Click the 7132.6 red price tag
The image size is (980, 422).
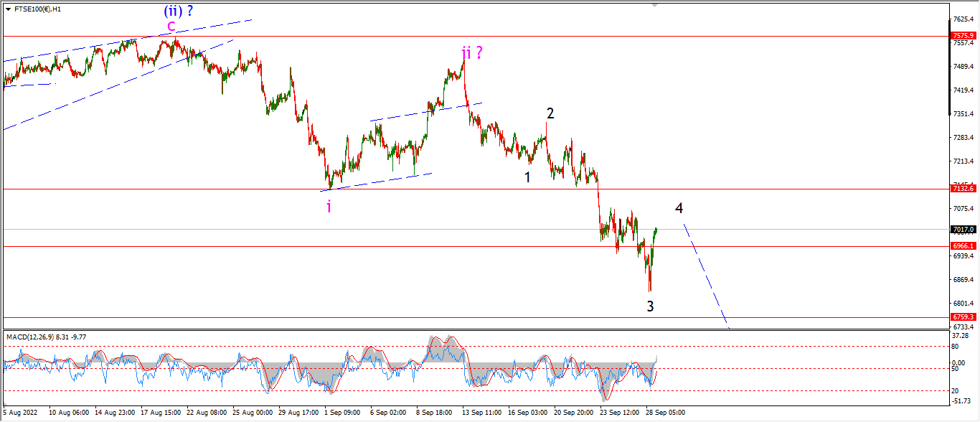point(963,188)
